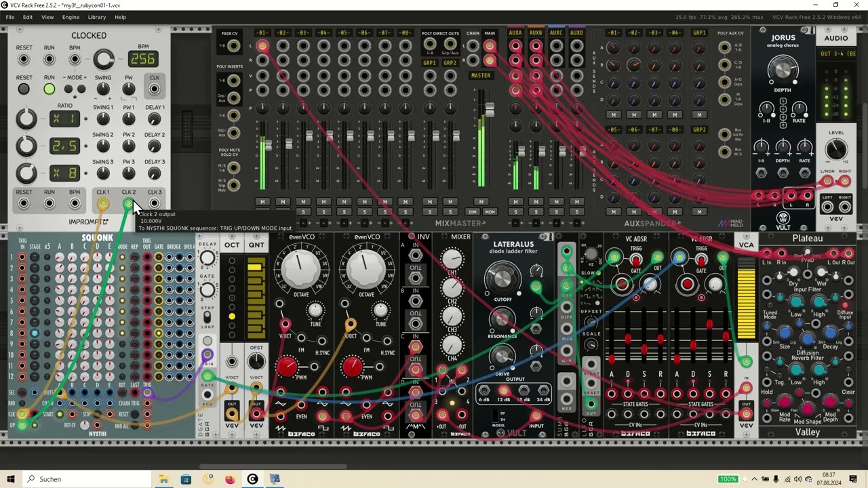Image resolution: width=868 pixels, height=488 pixels.
Task: Click the track 01 left input jack
Action: [262, 46]
